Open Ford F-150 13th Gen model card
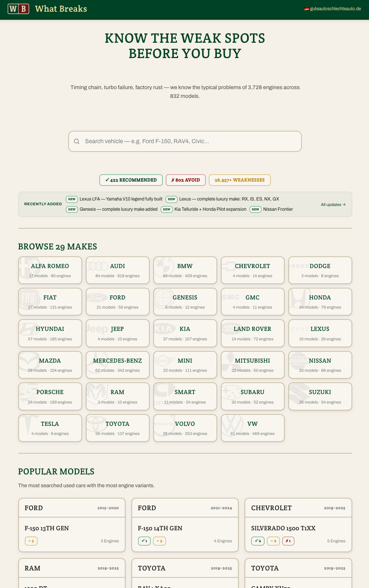The image size is (369, 588). pyautogui.click(x=72, y=525)
